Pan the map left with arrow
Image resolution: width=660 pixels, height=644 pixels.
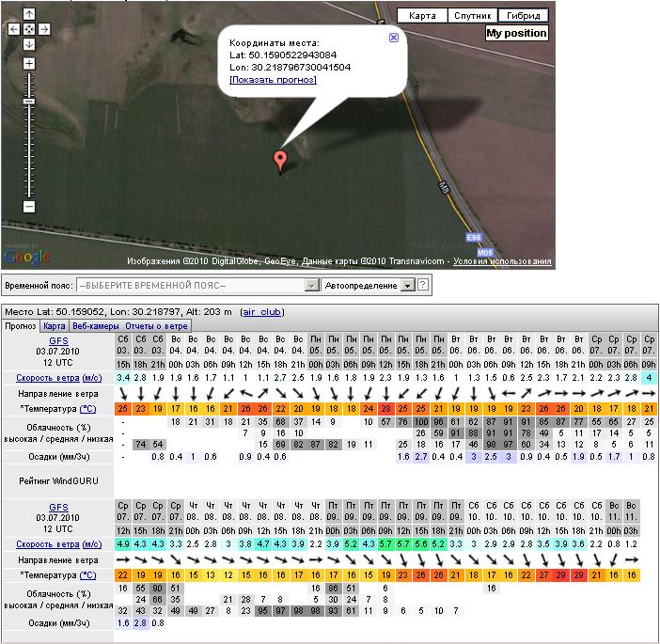click(x=14, y=30)
